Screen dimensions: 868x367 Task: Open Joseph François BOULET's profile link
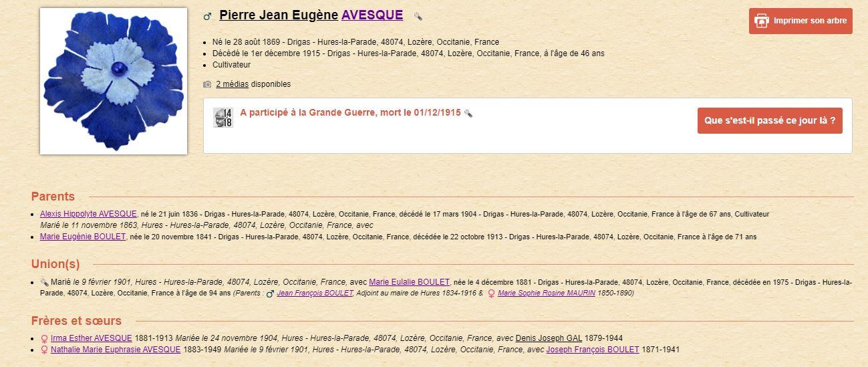click(592, 350)
